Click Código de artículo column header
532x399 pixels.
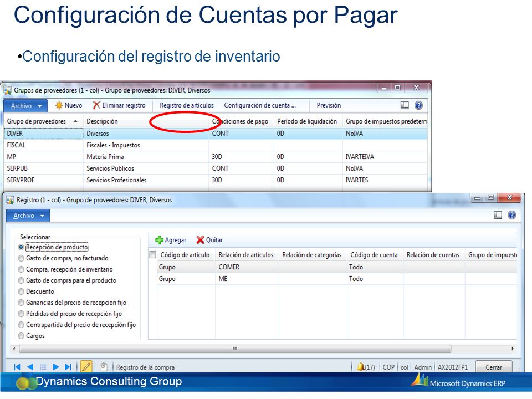(185, 255)
